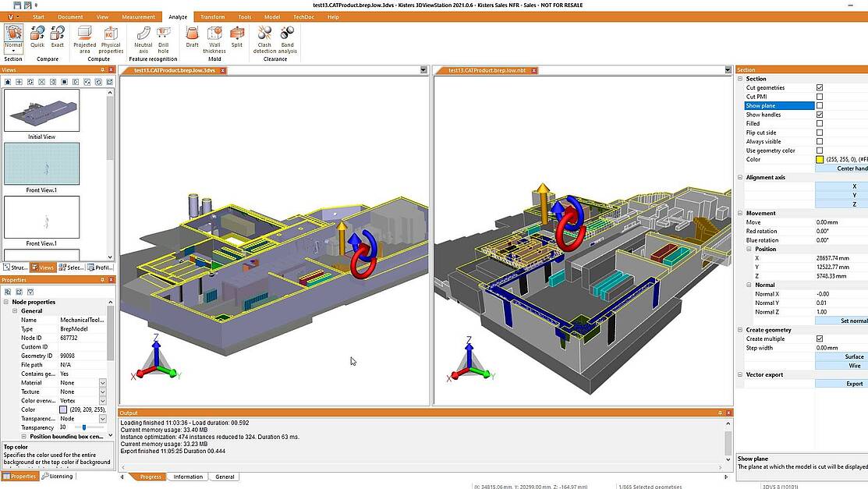868x489 pixels.
Task: Enable Filled checkbox
Action: click(x=820, y=123)
